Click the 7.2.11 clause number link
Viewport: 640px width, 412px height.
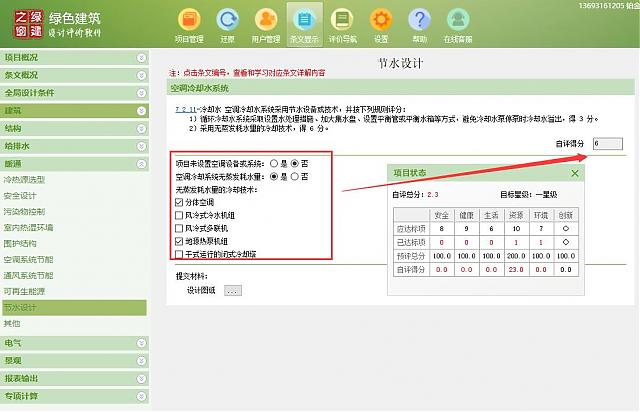point(186,109)
